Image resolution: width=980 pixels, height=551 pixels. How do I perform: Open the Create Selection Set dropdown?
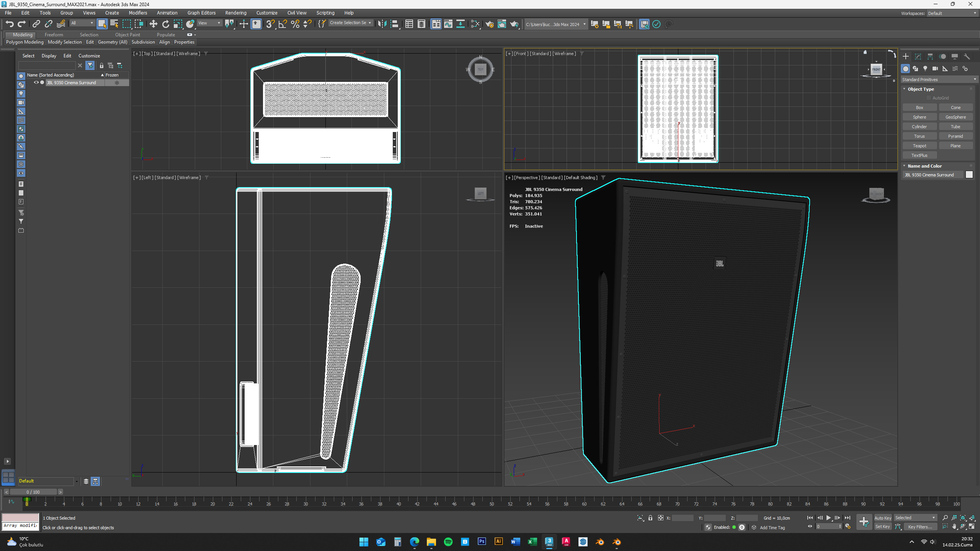351,23
